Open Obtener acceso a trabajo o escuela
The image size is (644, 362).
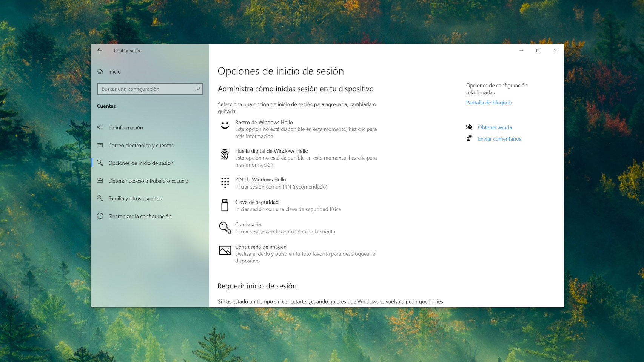(x=148, y=181)
